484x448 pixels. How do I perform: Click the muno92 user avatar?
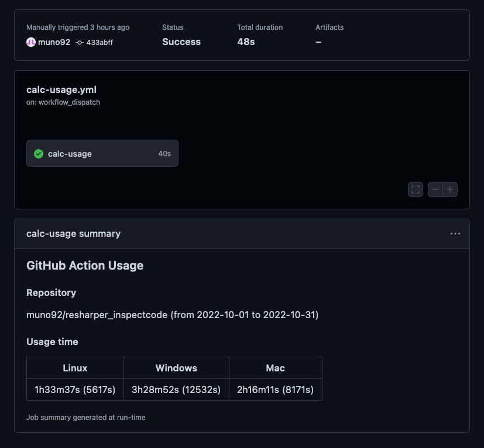(31, 42)
